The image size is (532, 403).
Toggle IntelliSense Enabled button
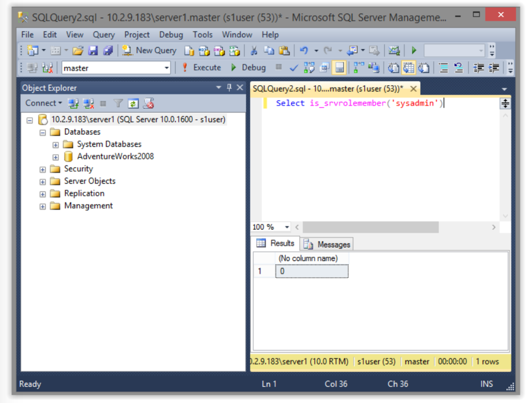point(340,67)
